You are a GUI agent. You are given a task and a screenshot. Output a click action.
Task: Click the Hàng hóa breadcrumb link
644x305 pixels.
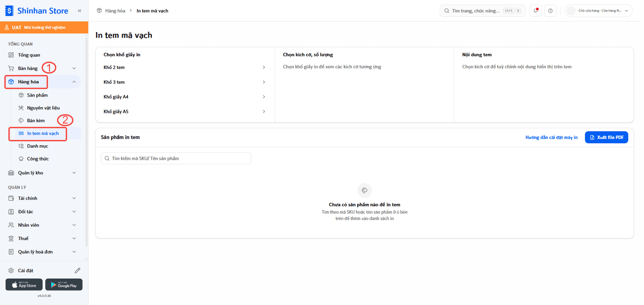click(115, 11)
